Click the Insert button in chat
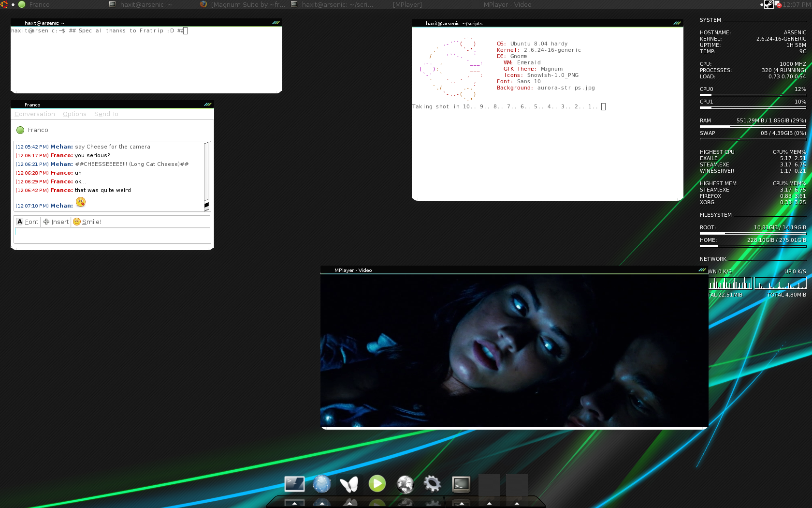Image resolution: width=812 pixels, height=508 pixels. [x=56, y=222]
